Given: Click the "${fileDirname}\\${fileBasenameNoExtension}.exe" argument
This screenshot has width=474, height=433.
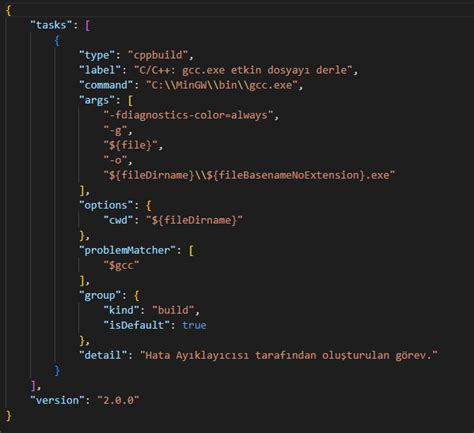Looking at the screenshot, I should pos(249,175).
